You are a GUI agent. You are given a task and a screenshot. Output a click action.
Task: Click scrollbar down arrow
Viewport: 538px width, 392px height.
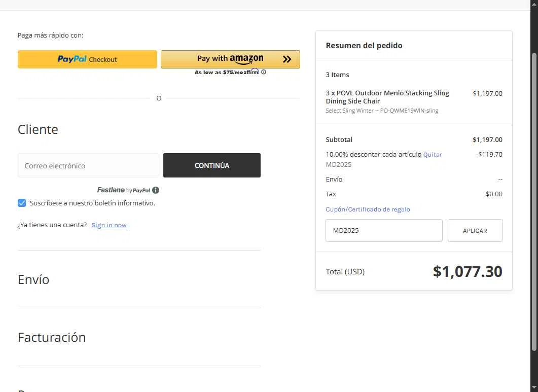(534, 388)
